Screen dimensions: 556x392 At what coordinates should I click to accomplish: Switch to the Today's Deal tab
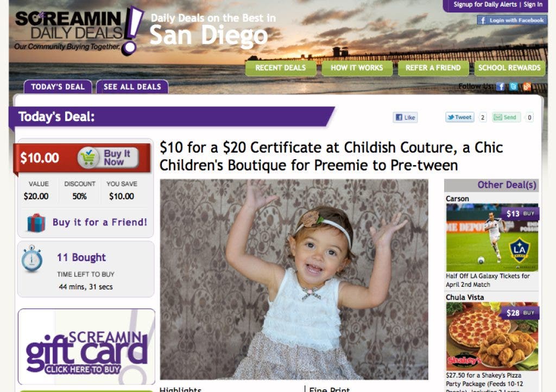tap(58, 87)
